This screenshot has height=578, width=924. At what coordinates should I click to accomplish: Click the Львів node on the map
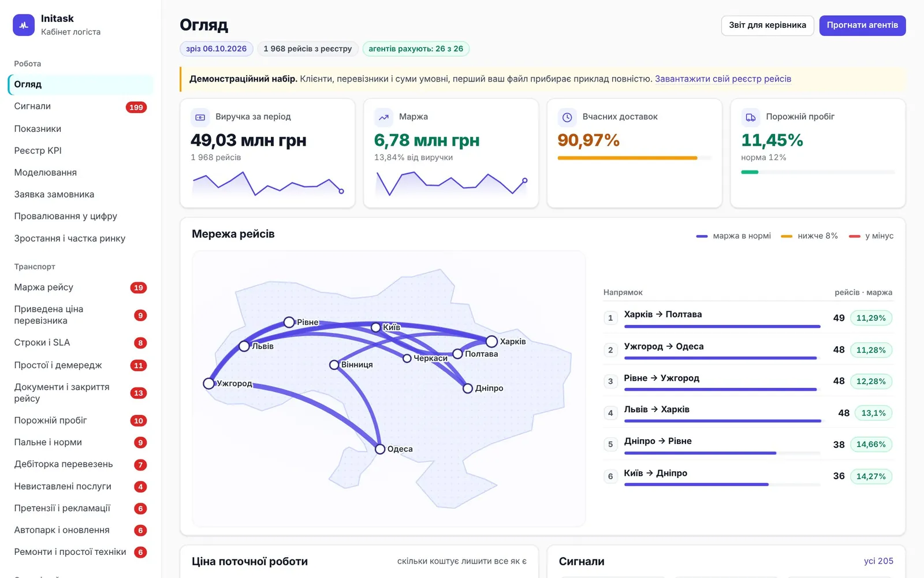[244, 346]
